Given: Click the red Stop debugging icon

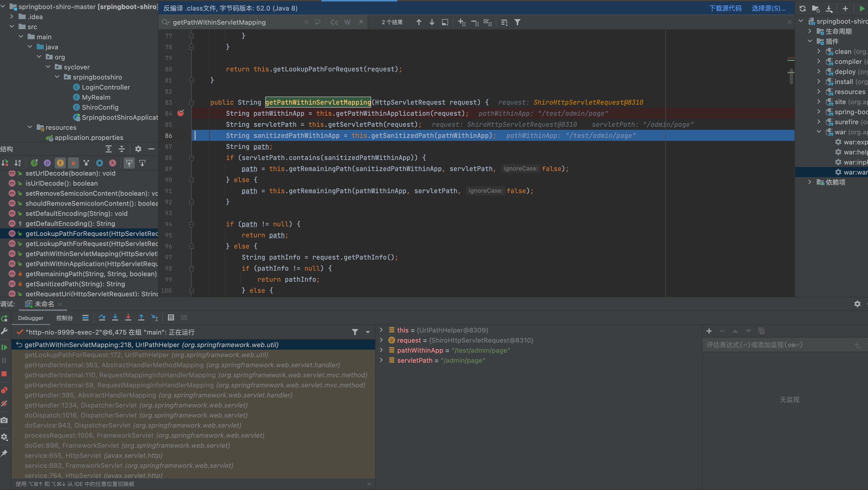Looking at the screenshot, I should tap(4, 374).
